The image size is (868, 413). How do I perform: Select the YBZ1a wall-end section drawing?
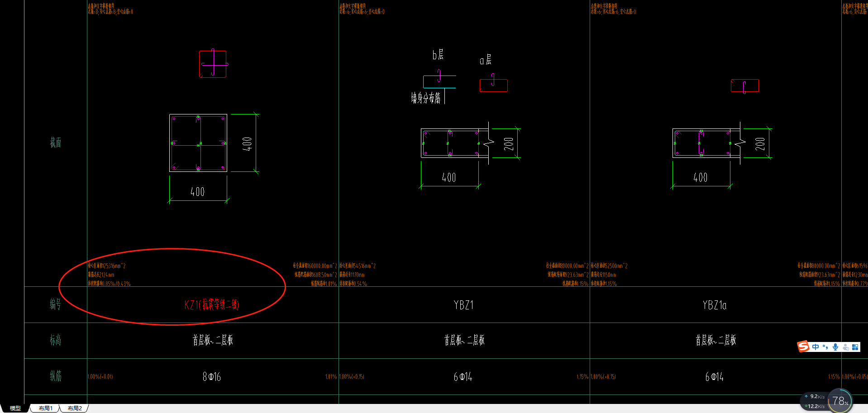706,143
